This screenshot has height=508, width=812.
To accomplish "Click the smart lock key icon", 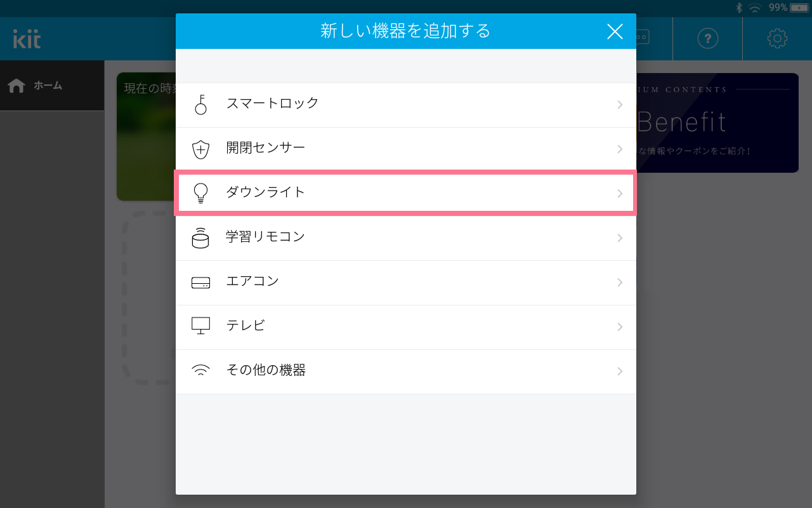I will click(x=200, y=105).
